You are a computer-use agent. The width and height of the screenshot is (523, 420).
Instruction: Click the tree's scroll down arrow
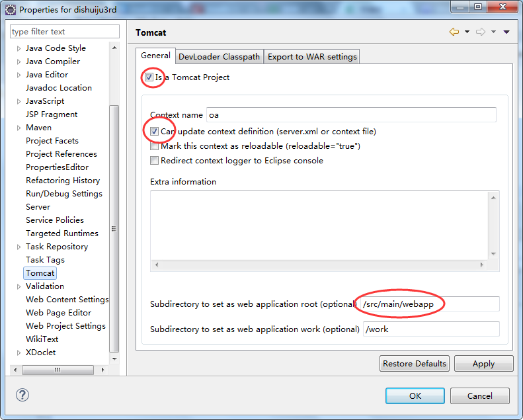[114, 359]
